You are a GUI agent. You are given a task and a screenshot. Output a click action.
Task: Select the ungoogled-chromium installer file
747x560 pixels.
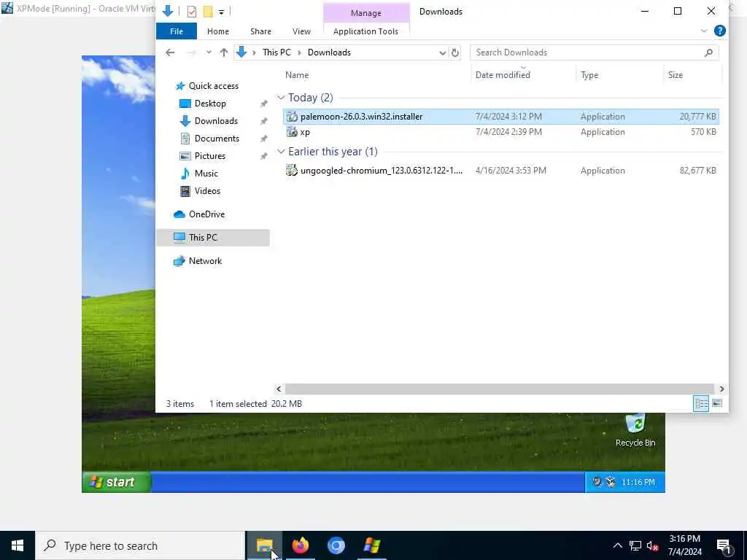tap(500, 171)
